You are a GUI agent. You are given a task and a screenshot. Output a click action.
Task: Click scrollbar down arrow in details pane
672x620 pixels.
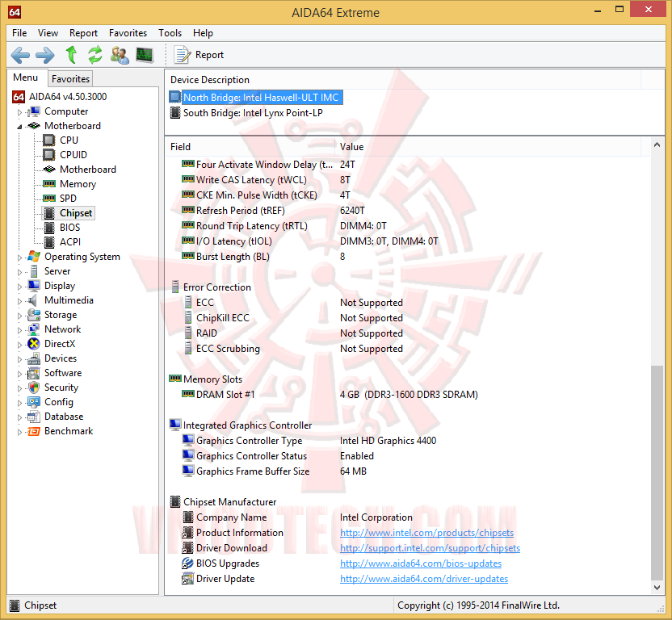(x=657, y=588)
